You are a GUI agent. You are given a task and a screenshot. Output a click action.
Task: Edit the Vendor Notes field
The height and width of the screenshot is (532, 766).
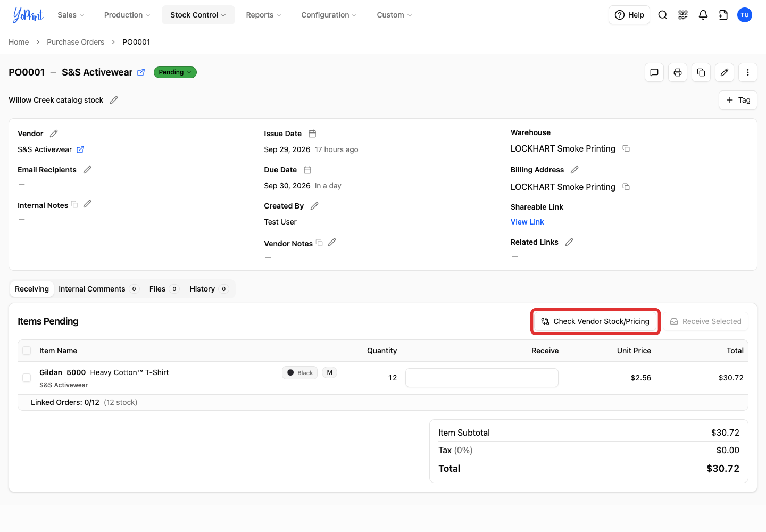[332, 242]
